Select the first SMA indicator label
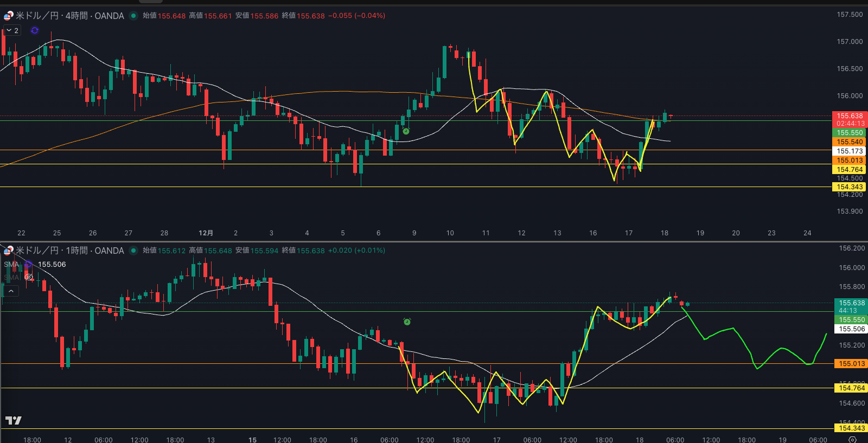 (11, 265)
